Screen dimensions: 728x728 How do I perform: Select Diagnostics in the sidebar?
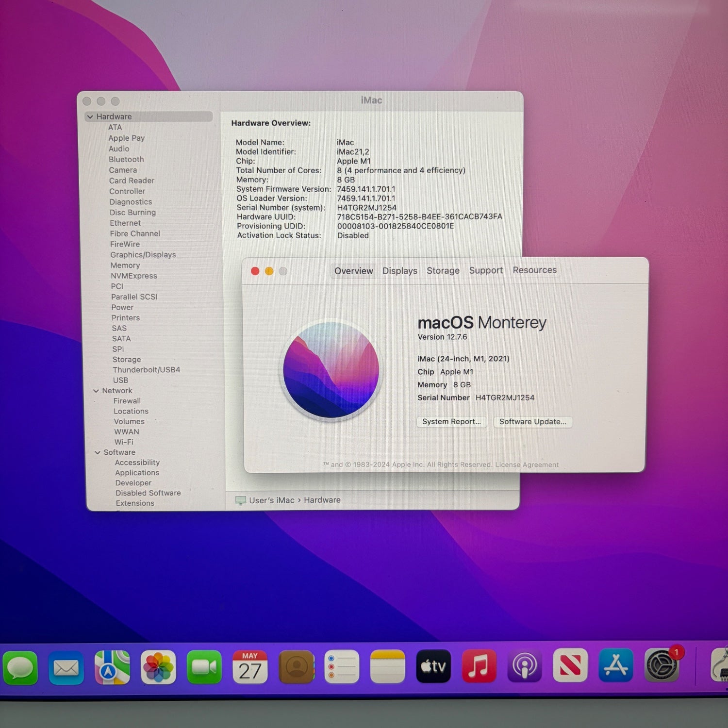point(131,202)
